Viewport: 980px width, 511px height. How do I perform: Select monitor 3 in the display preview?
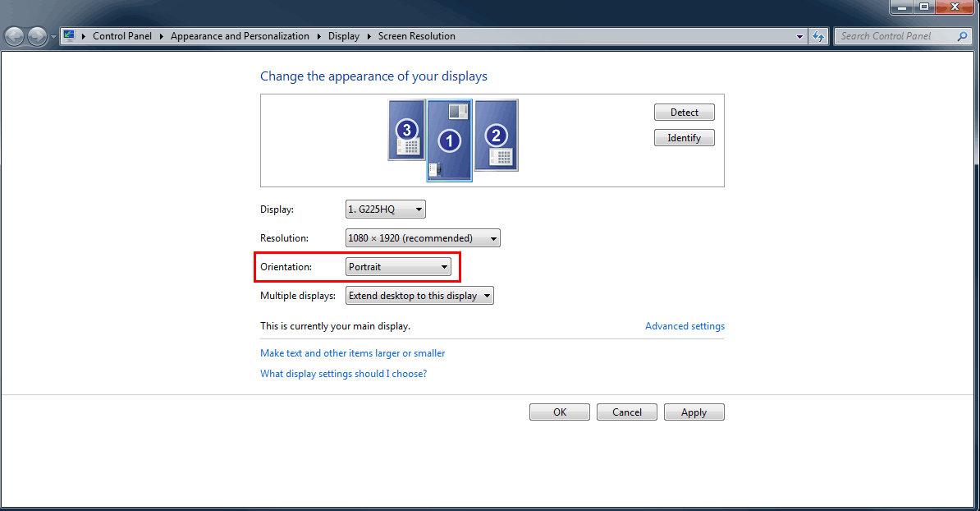point(406,131)
